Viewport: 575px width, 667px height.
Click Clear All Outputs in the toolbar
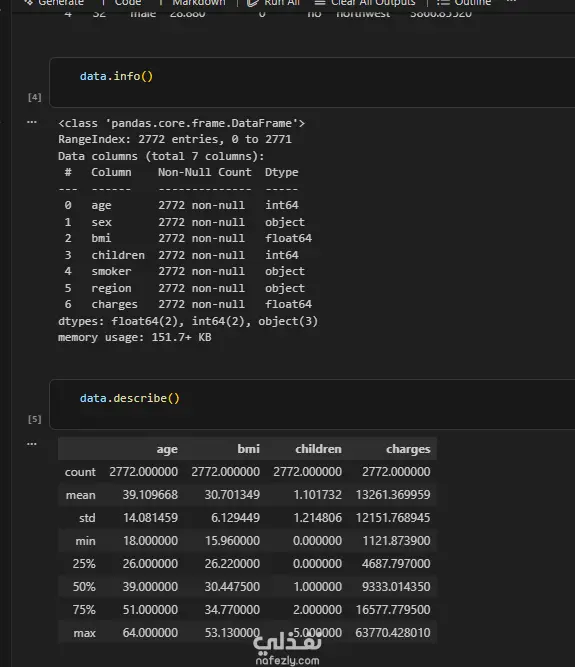[x=365, y=3]
